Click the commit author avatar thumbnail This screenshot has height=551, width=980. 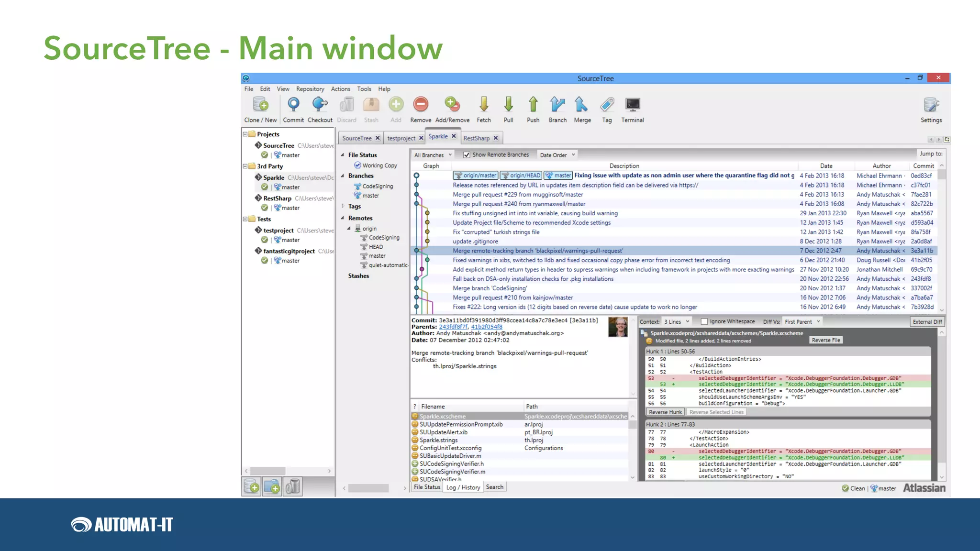618,327
